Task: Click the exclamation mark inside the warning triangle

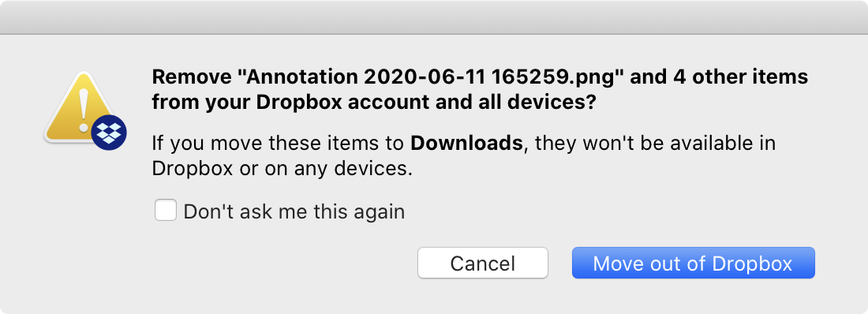Action: (84, 110)
